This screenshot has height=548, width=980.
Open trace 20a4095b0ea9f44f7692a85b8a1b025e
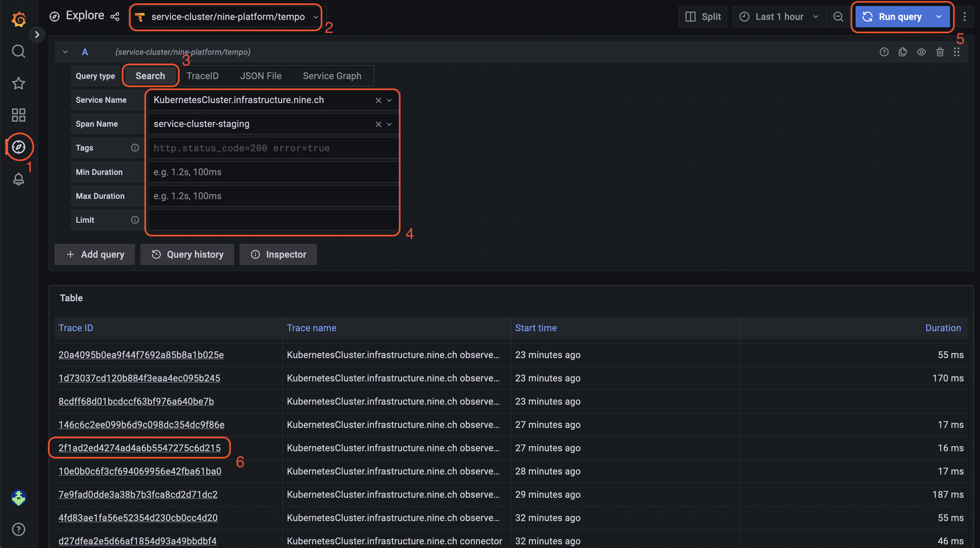[x=141, y=355]
